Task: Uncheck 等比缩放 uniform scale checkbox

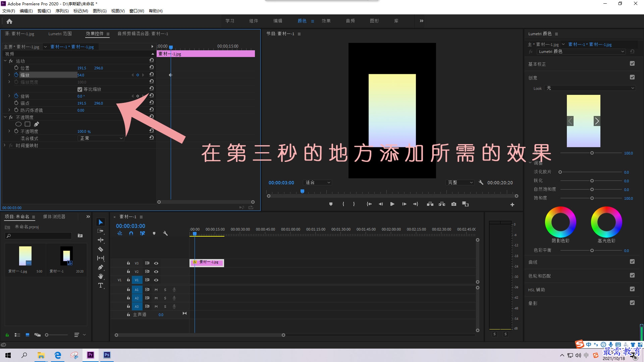Action: [x=80, y=89]
